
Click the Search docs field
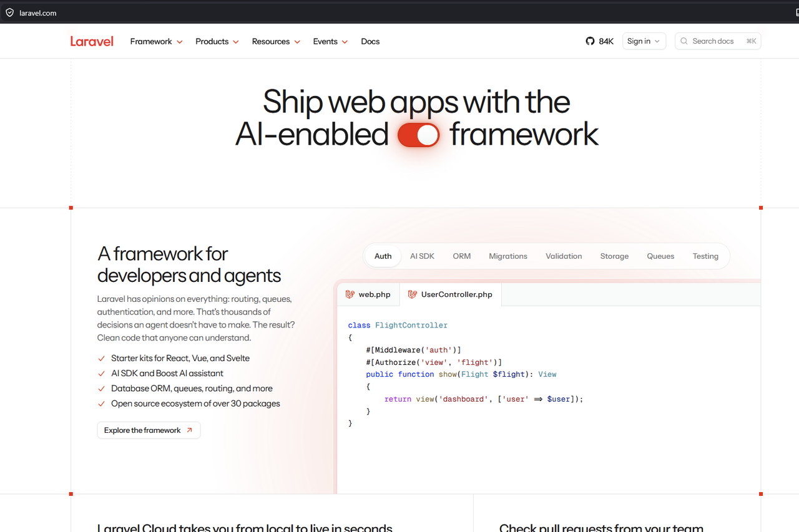pyautogui.click(x=718, y=41)
